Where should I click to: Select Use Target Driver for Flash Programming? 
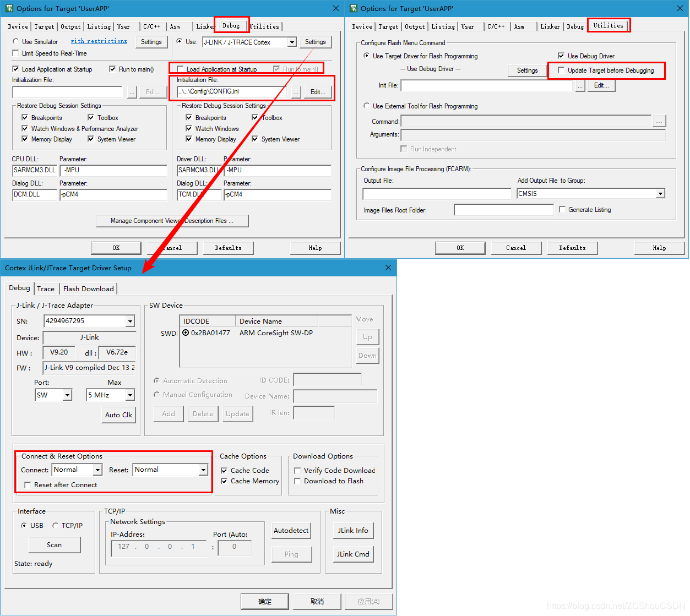(367, 56)
